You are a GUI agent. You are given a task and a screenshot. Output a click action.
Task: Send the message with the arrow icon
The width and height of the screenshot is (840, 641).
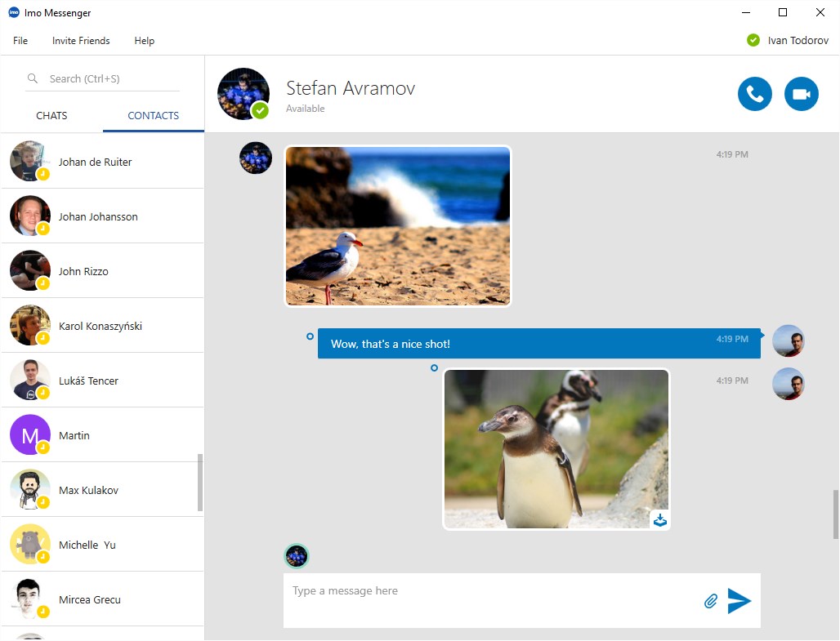tap(739, 601)
